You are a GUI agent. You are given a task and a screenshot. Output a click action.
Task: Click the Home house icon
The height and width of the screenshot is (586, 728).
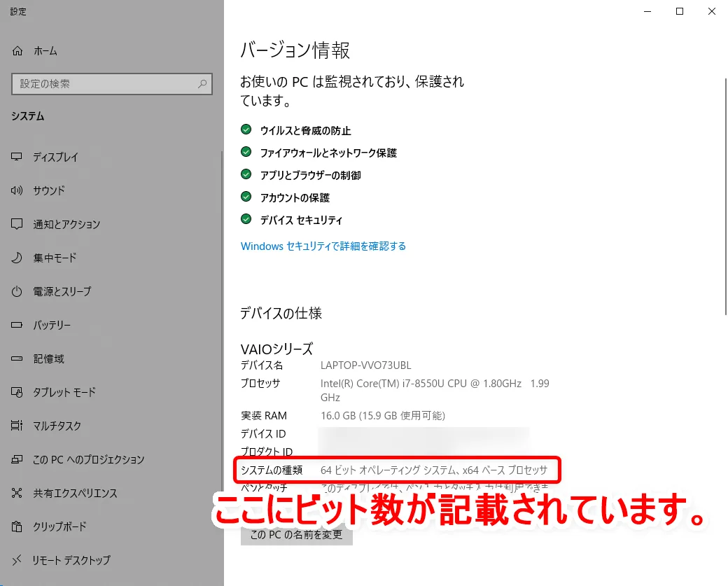(x=17, y=51)
